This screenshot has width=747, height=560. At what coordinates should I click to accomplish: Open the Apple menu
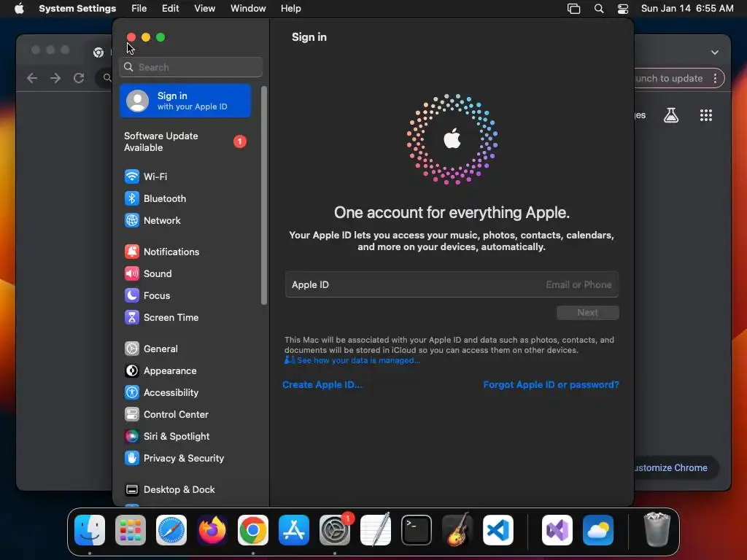coord(19,9)
